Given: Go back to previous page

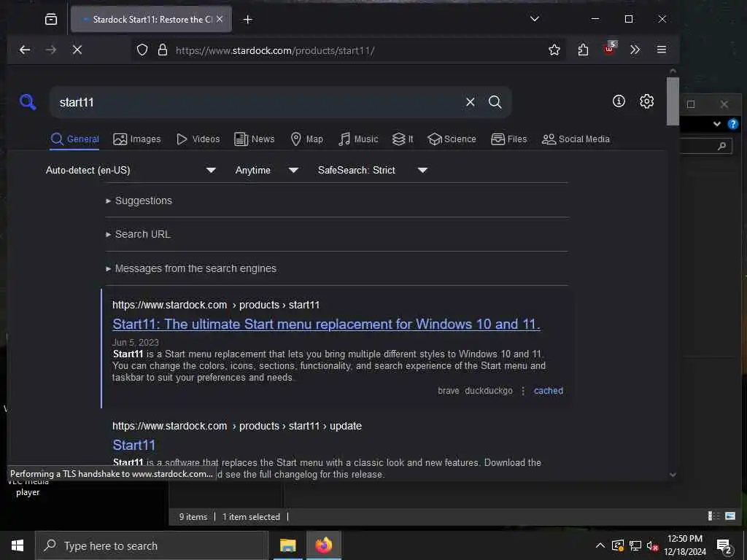Looking at the screenshot, I should [25, 50].
